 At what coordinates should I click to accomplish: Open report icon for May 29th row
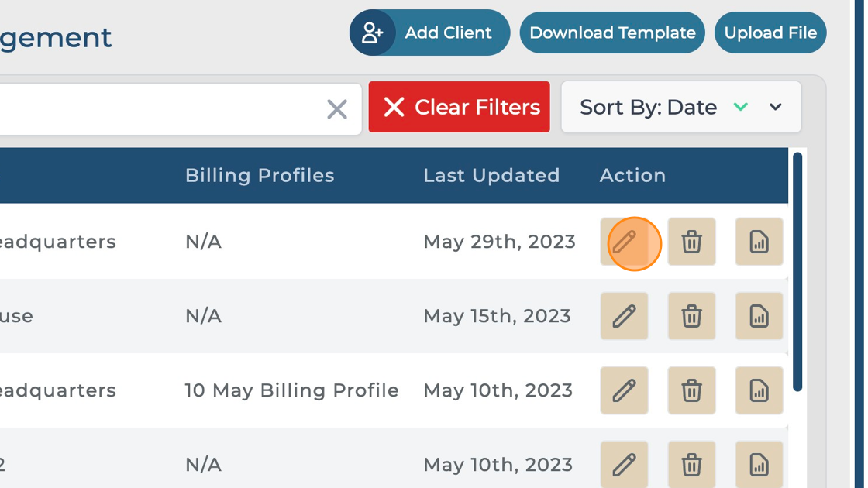click(x=759, y=242)
